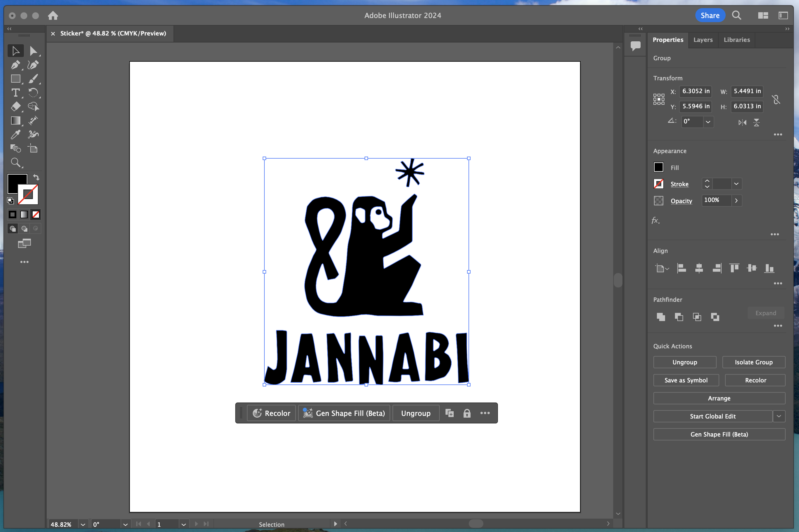Set paint mode to Gradient
This screenshot has width=799, height=532.
click(24, 214)
